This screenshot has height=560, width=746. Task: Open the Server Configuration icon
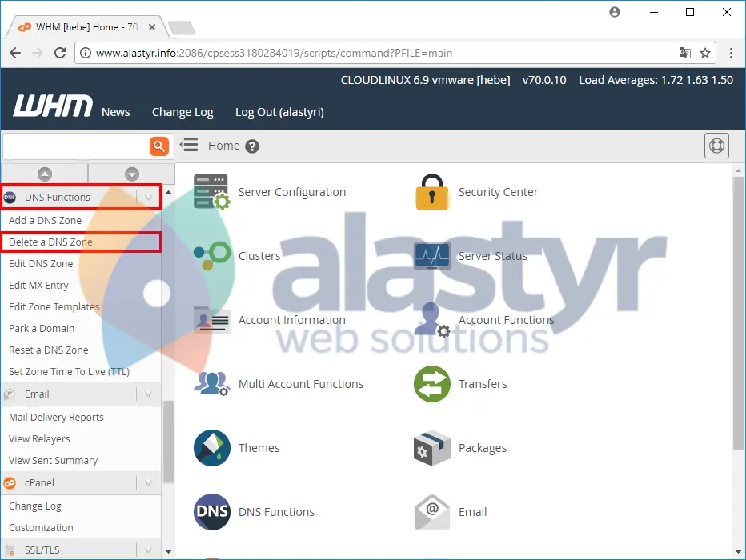coord(212,192)
